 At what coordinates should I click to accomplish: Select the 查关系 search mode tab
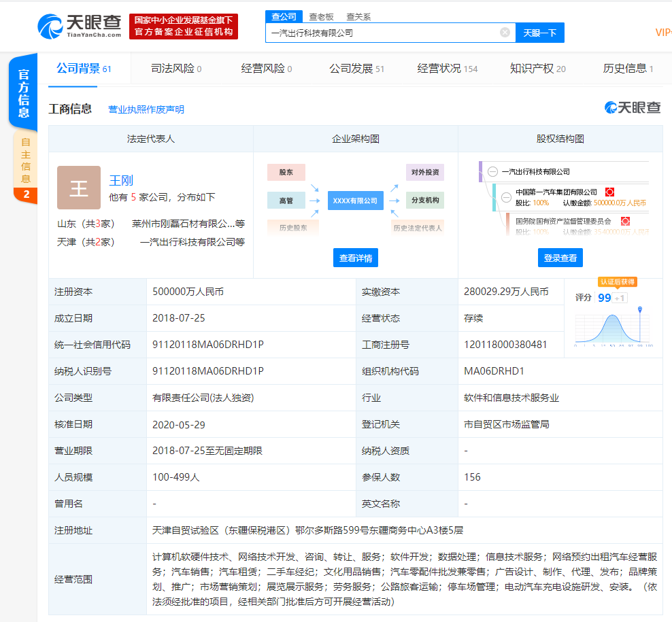coord(358,16)
